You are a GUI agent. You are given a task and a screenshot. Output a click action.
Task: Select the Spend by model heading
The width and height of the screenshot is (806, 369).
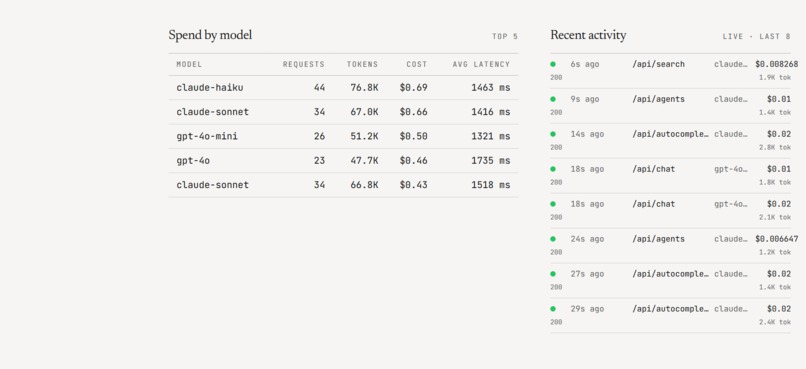tap(210, 35)
